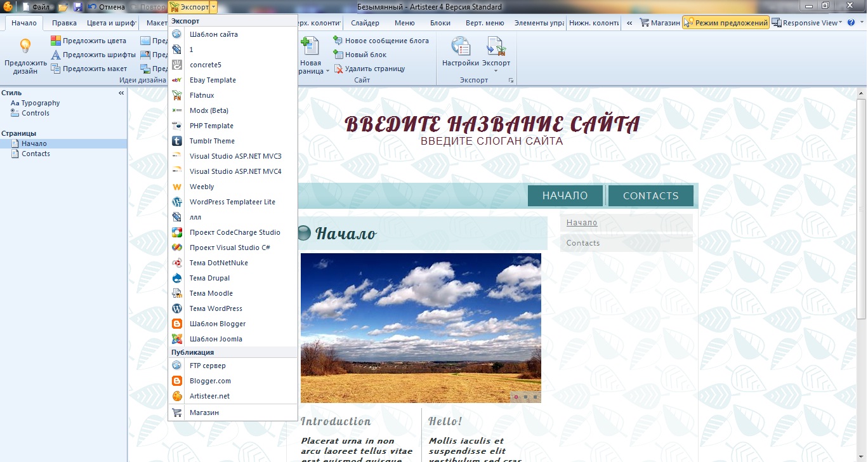Undo with the Отмена button
868x462 pixels.
coord(106,7)
